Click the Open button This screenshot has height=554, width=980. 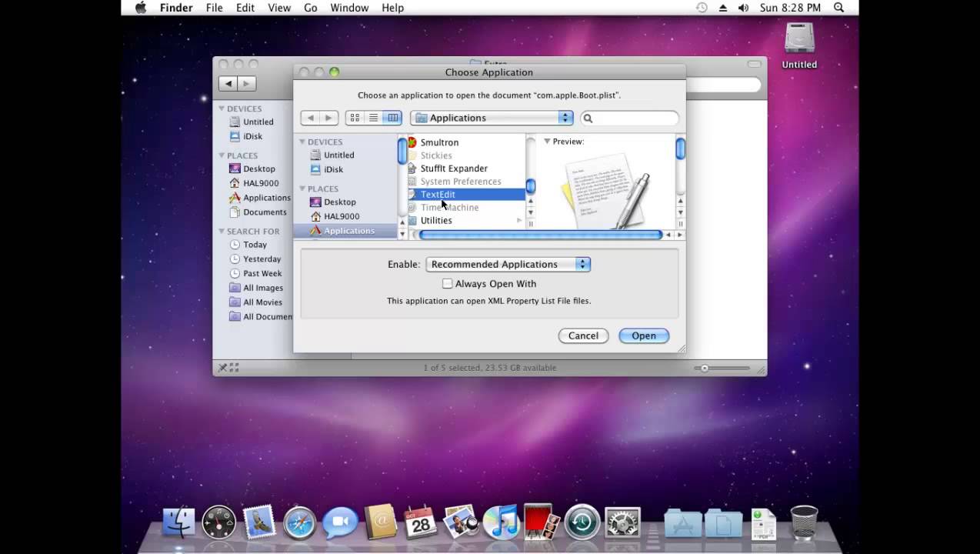(x=644, y=335)
